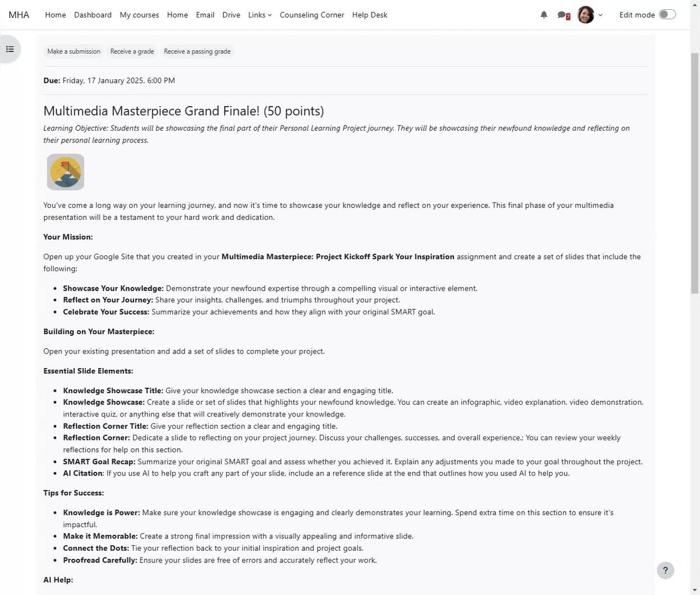Click the Make a submission badge

(73, 51)
